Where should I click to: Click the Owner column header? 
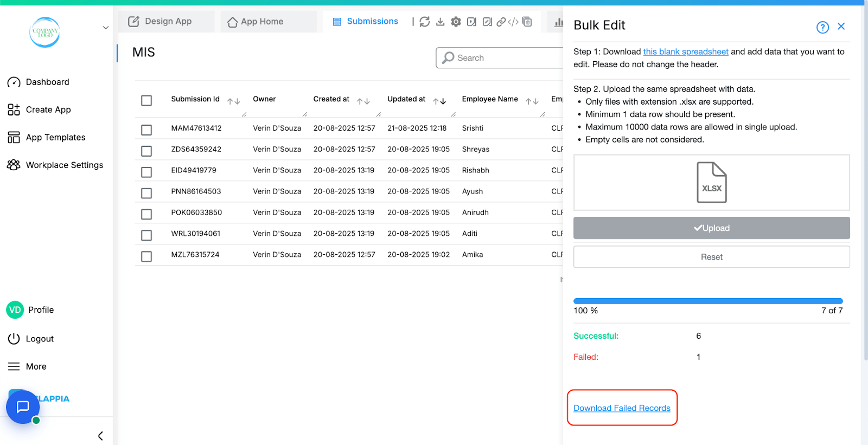(x=264, y=99)
